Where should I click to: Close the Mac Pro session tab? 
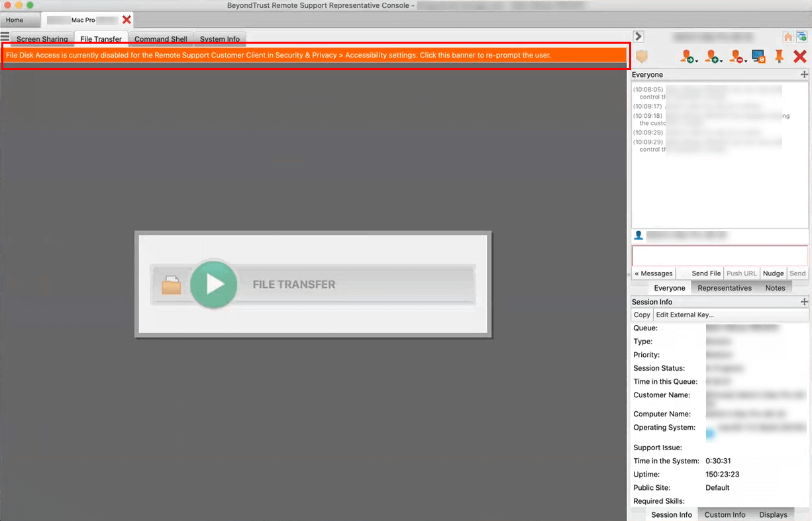[127, 20]
